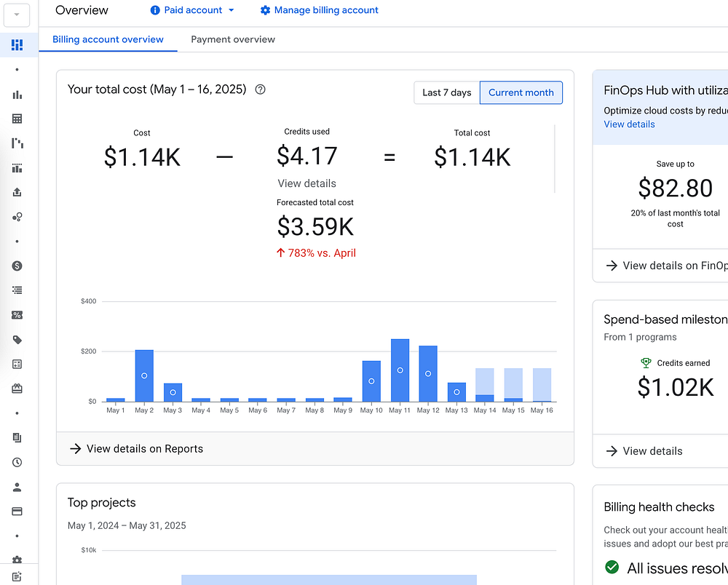Click the help question mark beside total cost
Image resolution: width=728 pixels, height=585 pixels.
point(261,90)
